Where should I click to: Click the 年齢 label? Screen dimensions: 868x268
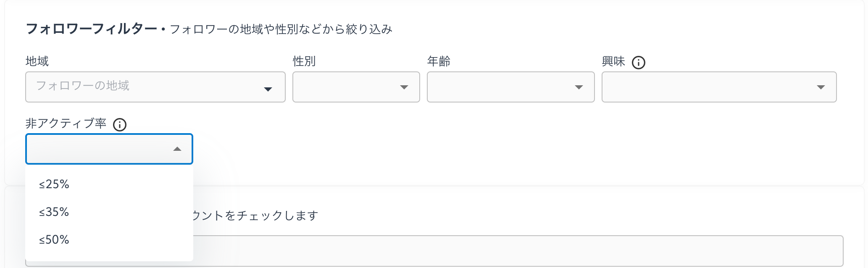click(439, 61)
